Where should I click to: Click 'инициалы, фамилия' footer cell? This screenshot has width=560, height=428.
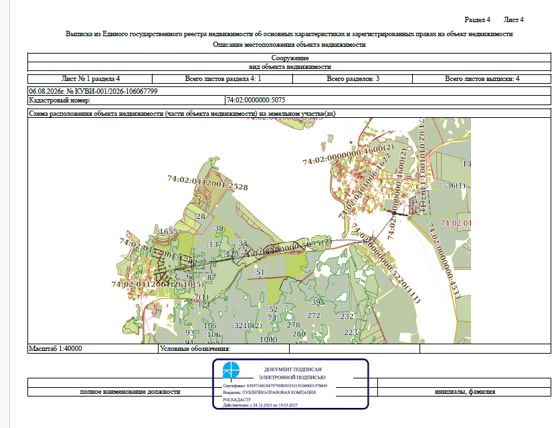[x=465, y=392]
